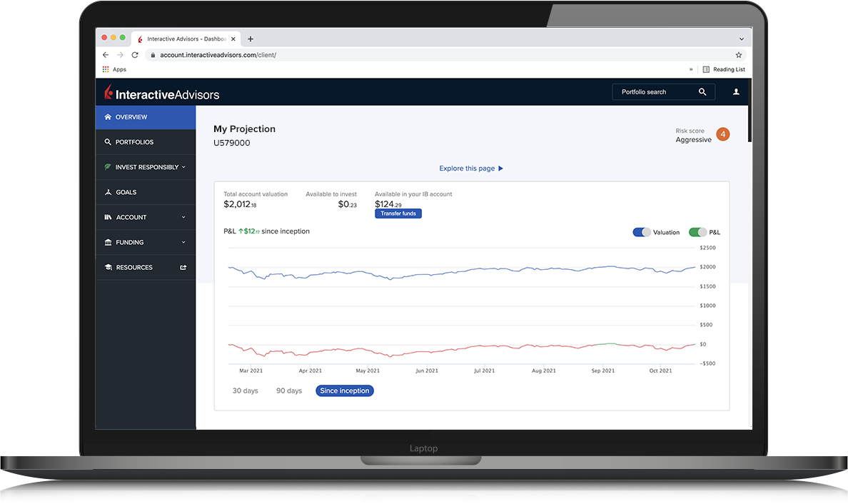This screenshot has height=504, width=848.
Task: Toggle the Valuation chart line switch
Action: coord(641,232)
